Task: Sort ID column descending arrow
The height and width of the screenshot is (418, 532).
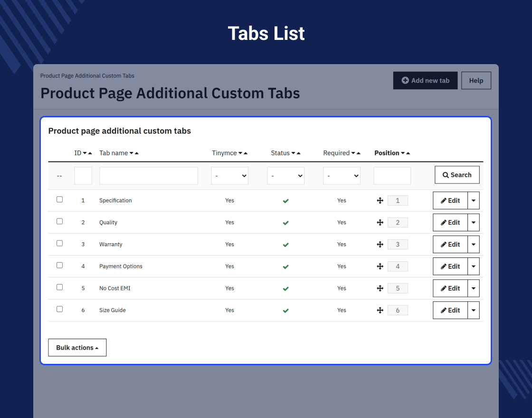Action: [85, 153]
